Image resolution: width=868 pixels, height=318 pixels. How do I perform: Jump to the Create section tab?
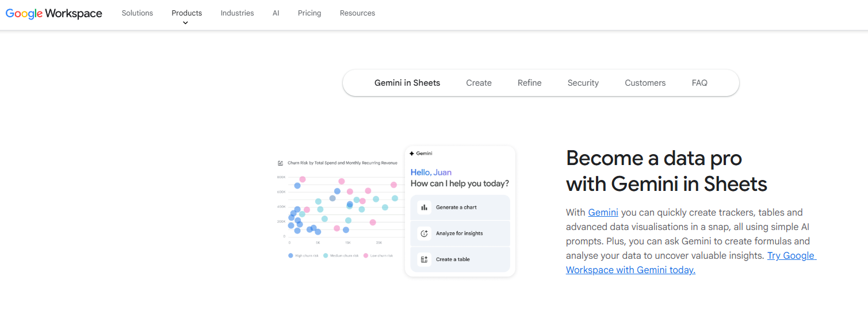click(x=479, y=83)
